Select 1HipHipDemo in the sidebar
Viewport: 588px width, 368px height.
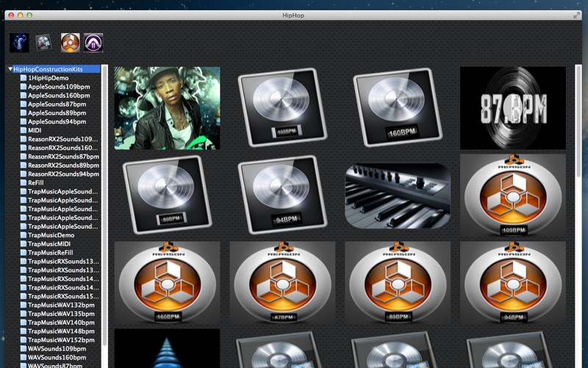coord(48,78)
